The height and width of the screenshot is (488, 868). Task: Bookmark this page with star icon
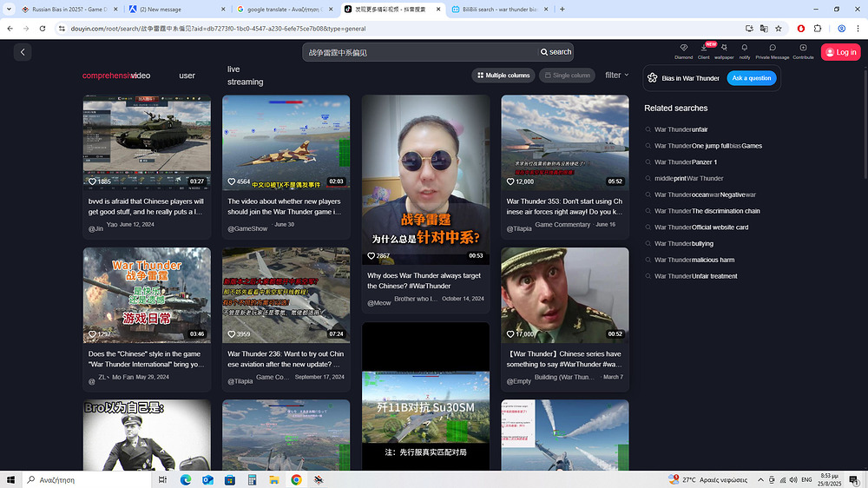(x=779, y=29)
